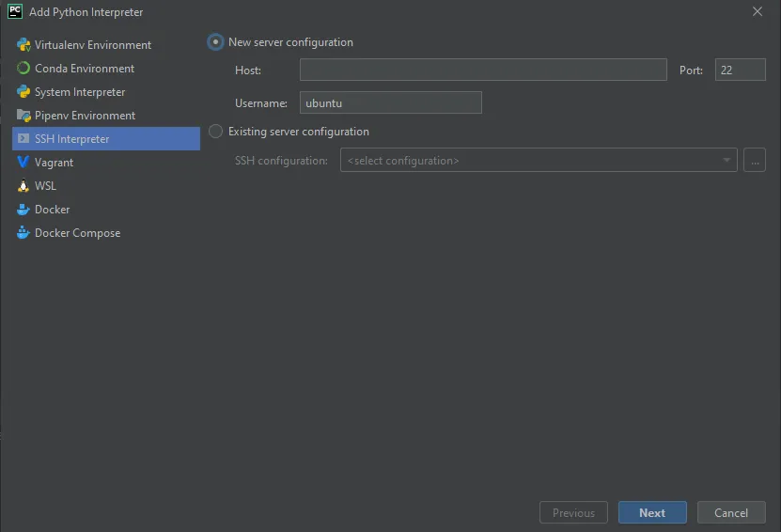Choose Pipenv Environment in the sidebar

click(x=106, y=116)
